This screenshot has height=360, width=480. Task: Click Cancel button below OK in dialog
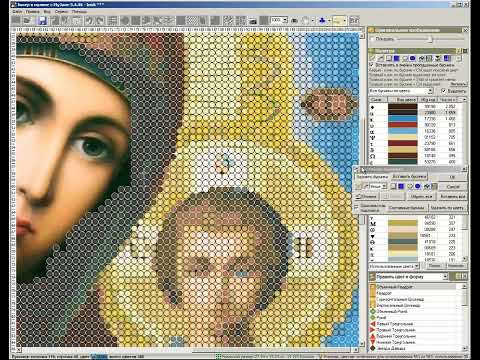point(452,186)
